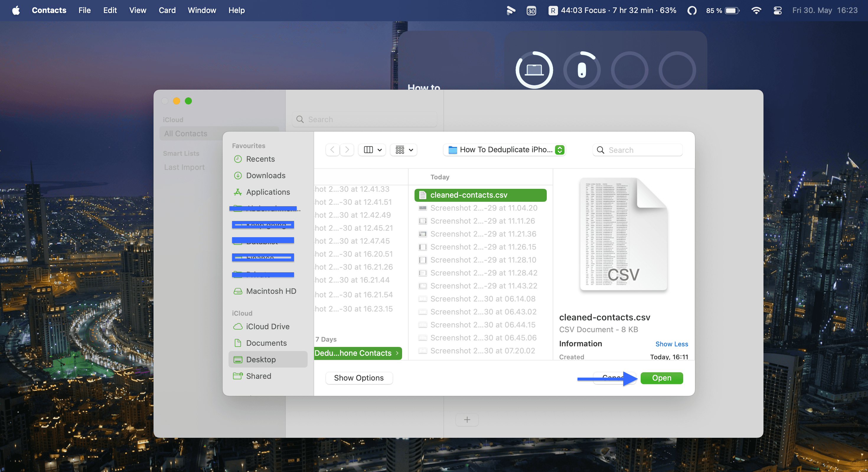This screenshot has height=472, width=868.
Task: Click the Wi-Fi icon in the menu bar
Action: (756, 10)
